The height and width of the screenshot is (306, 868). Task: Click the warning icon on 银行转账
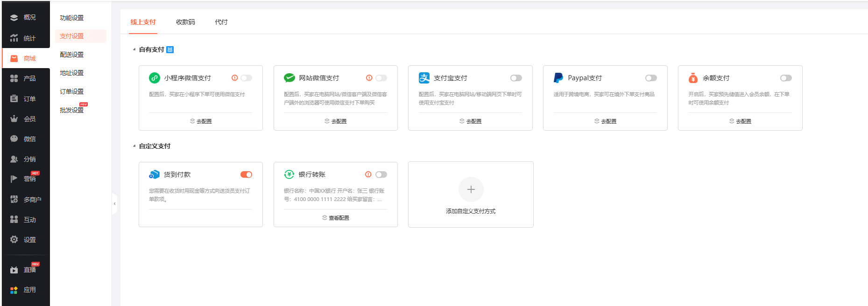coord(368,174)
